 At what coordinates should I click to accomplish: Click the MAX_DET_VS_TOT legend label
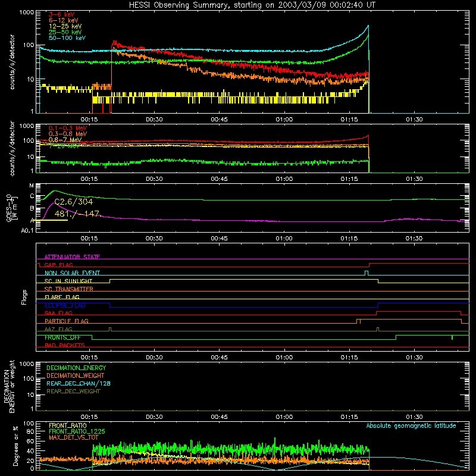coord(74,437)
